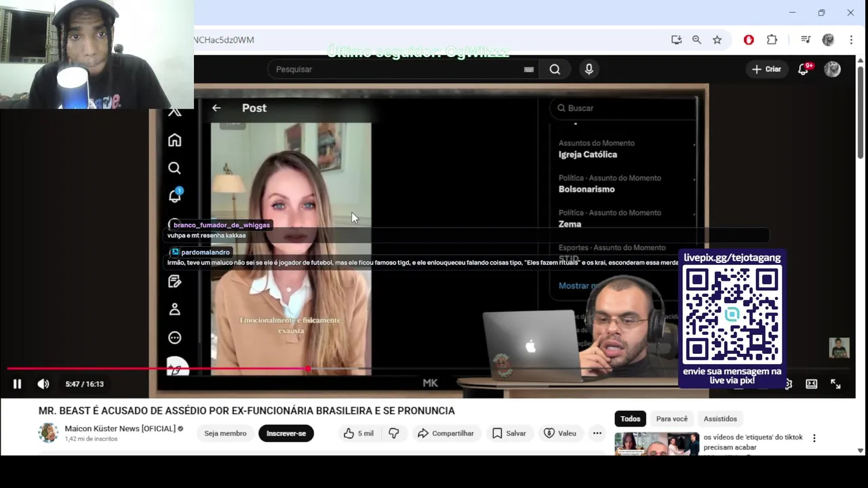Bookmark this page with the star icon

click(717, 40)
